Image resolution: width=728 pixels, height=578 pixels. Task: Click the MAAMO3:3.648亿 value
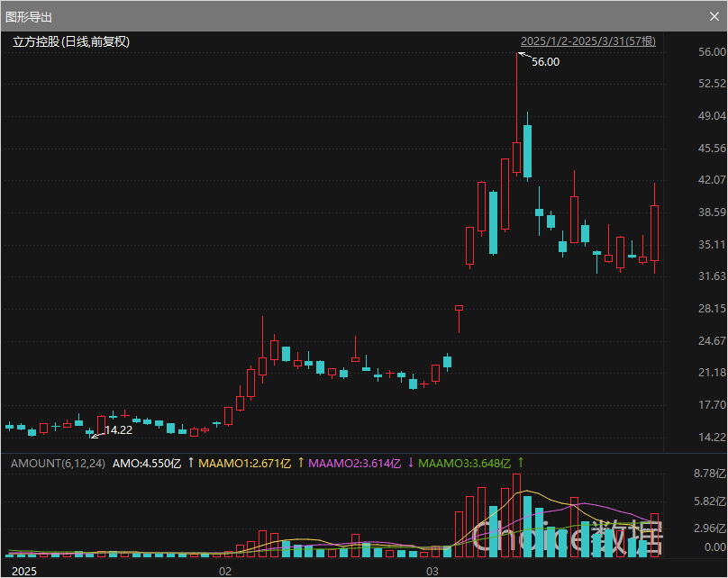click(465, 464)
